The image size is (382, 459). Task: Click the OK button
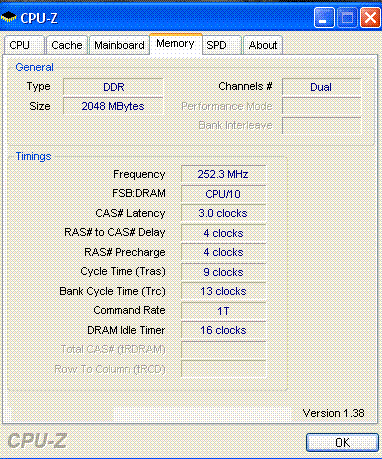[342, 442]
